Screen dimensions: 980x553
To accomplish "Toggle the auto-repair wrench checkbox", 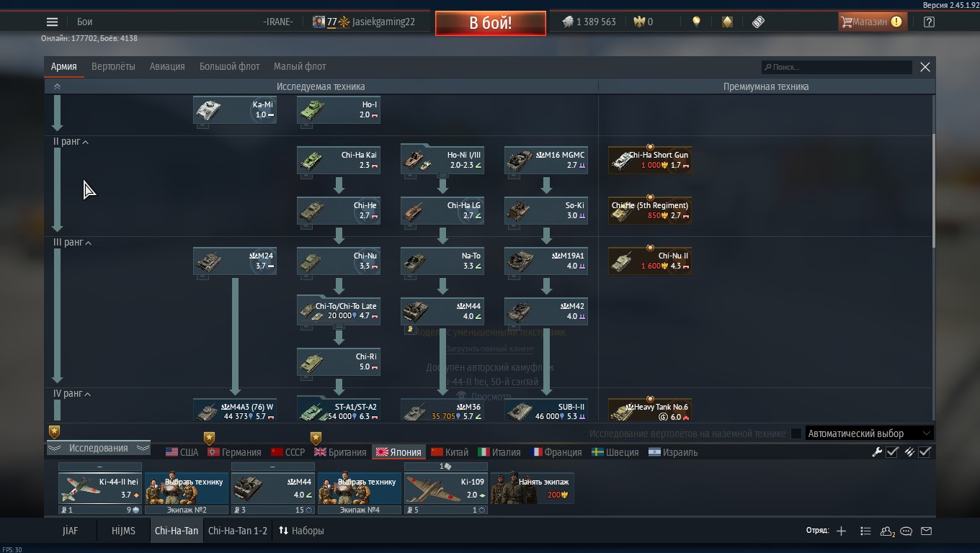I will click(892, 452).
